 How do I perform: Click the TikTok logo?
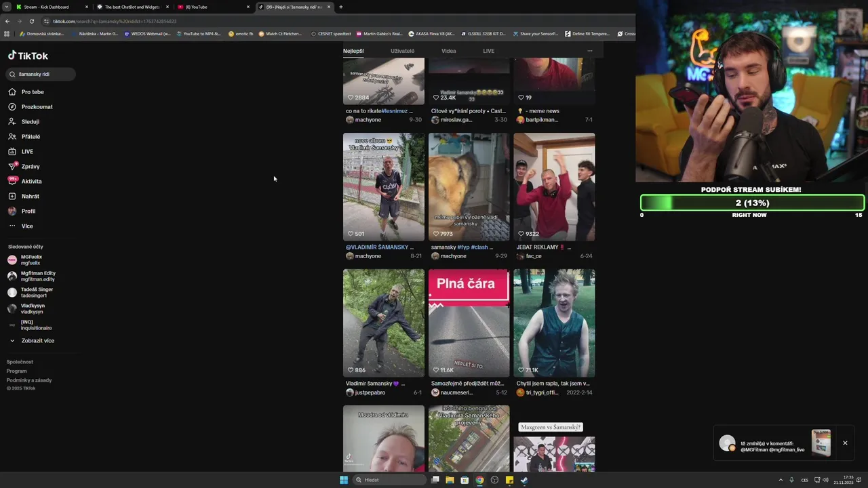pos(28,56)
